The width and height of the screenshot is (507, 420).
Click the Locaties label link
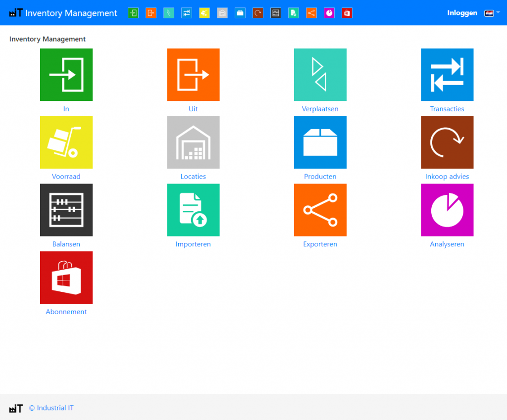(194, 177)
